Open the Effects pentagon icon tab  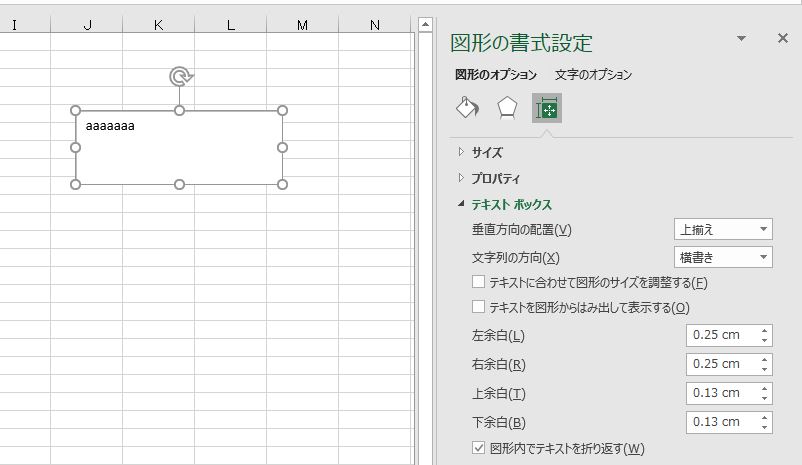click(x=507, y=108)
